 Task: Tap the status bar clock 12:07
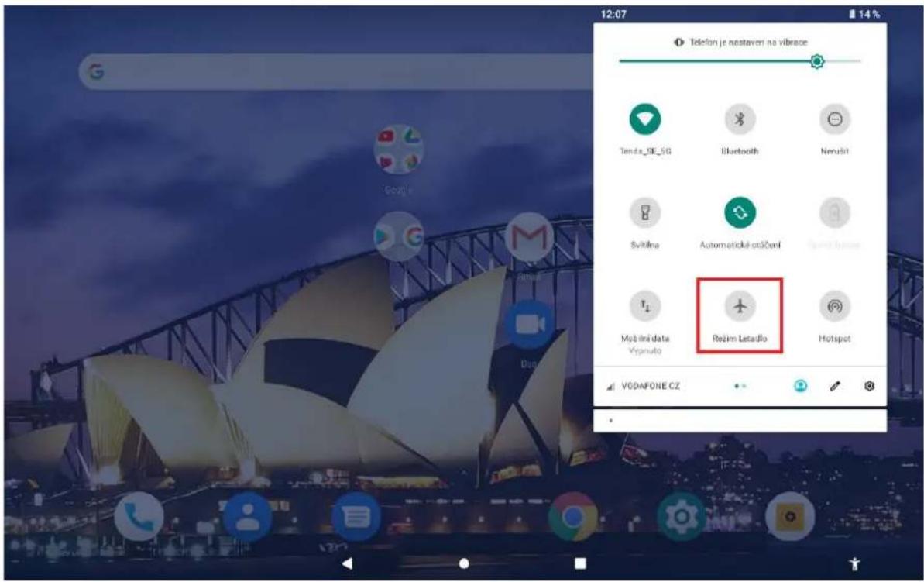pos(613,14)
